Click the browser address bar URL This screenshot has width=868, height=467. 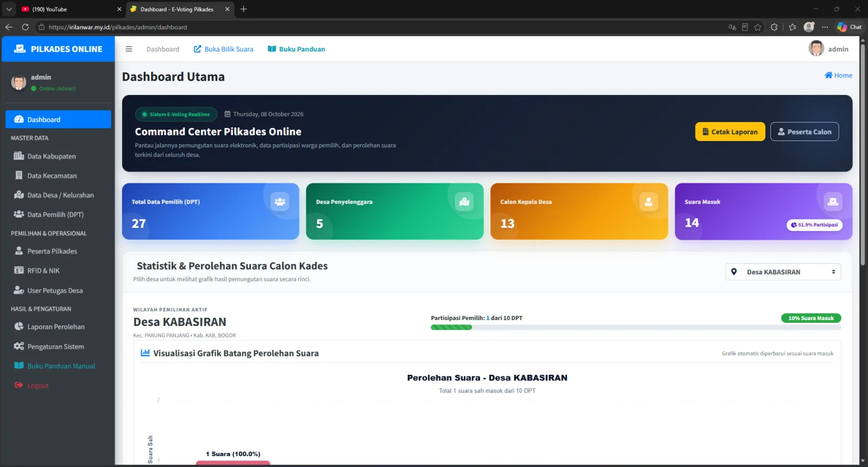tap(118, 27)
